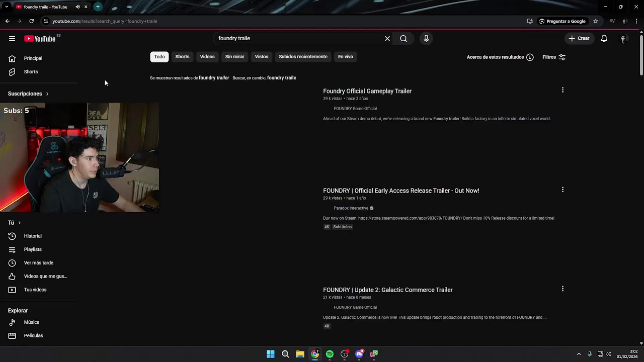Select the Todo filter chip
Image resolution: width=644 pixels, height=362 pixels.
pos(159,57)
